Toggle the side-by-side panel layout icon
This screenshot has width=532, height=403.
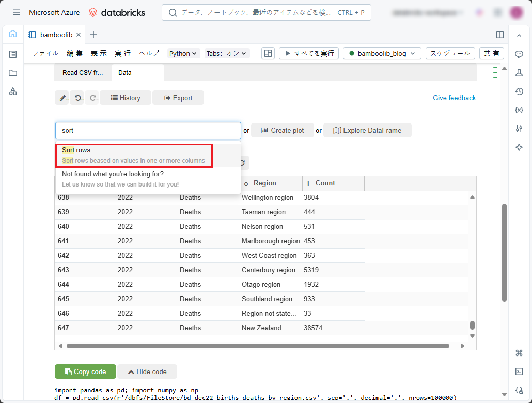tap(499, 35)
